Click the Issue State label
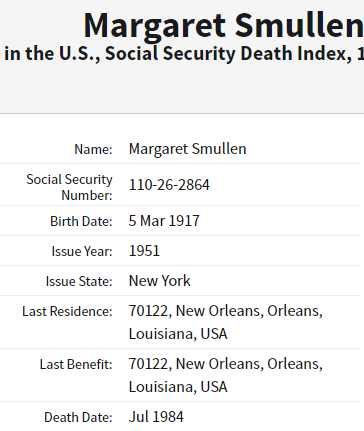The image size is (364, 431). point(79,281)
